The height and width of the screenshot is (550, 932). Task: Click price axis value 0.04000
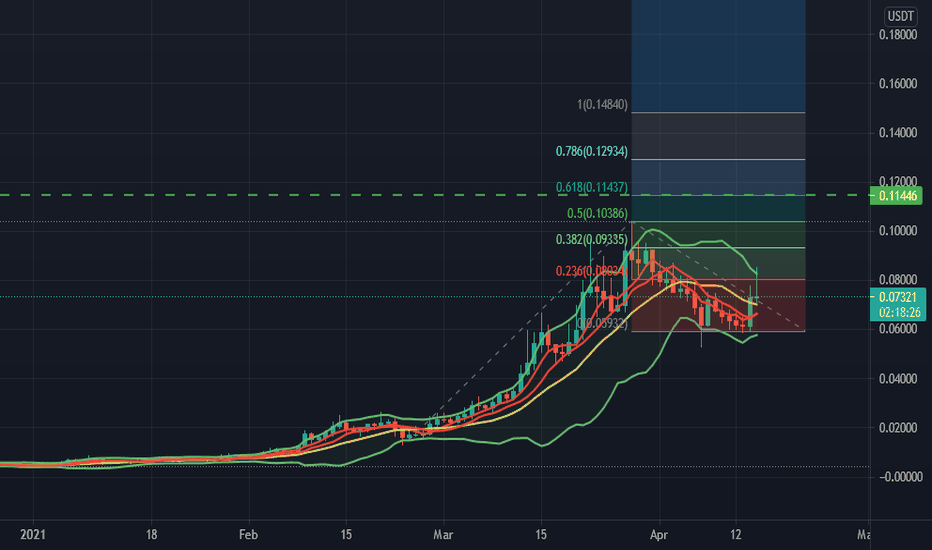pos(898,379)
